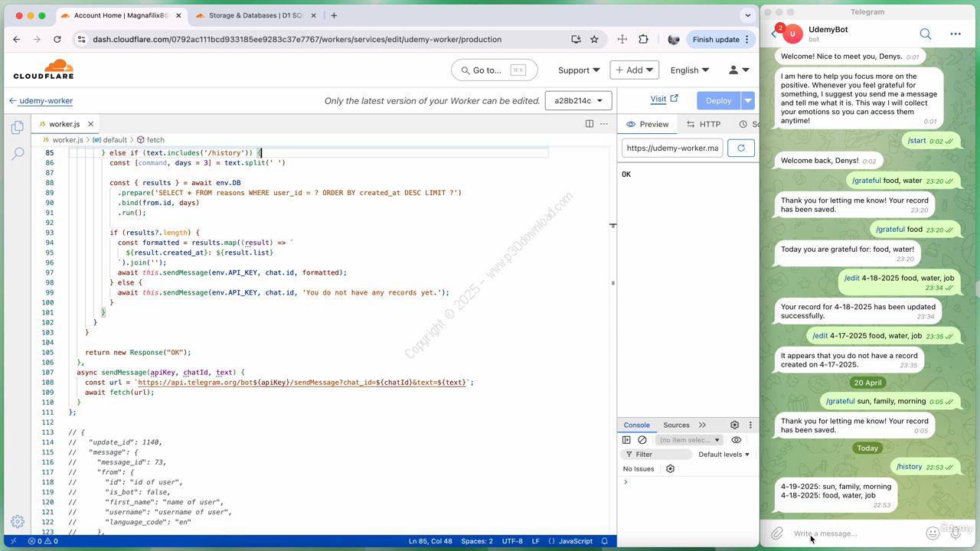980x551 pixels.
Task: Search within the Telegram UdemyBot chat
Action: (x=926, y=34)
